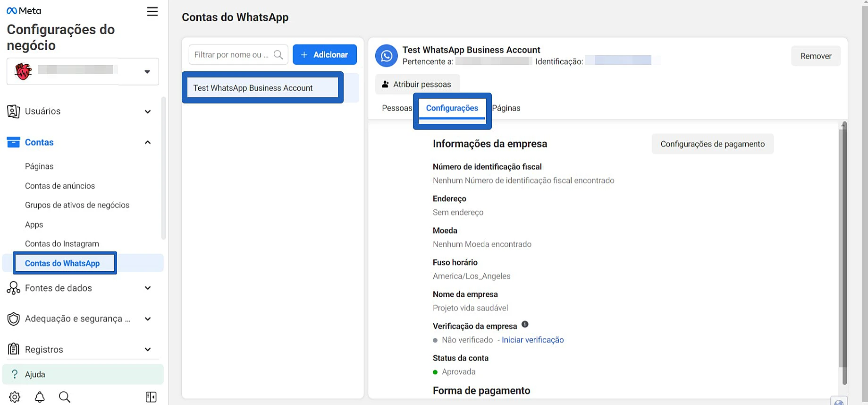Toggle the sidebar panel layout icon
Image resolution: width=868 pixels, height=405 pixels.
point(151,397)
